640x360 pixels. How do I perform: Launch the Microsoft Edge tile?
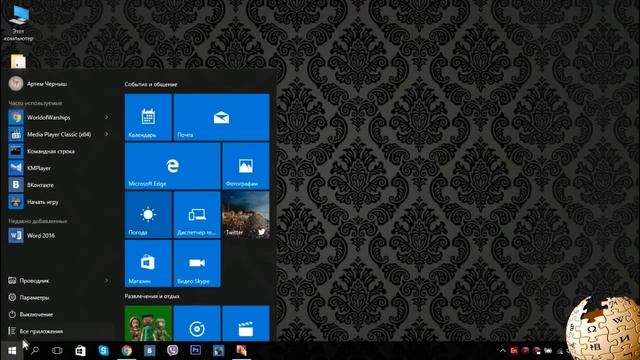[173, 166]
